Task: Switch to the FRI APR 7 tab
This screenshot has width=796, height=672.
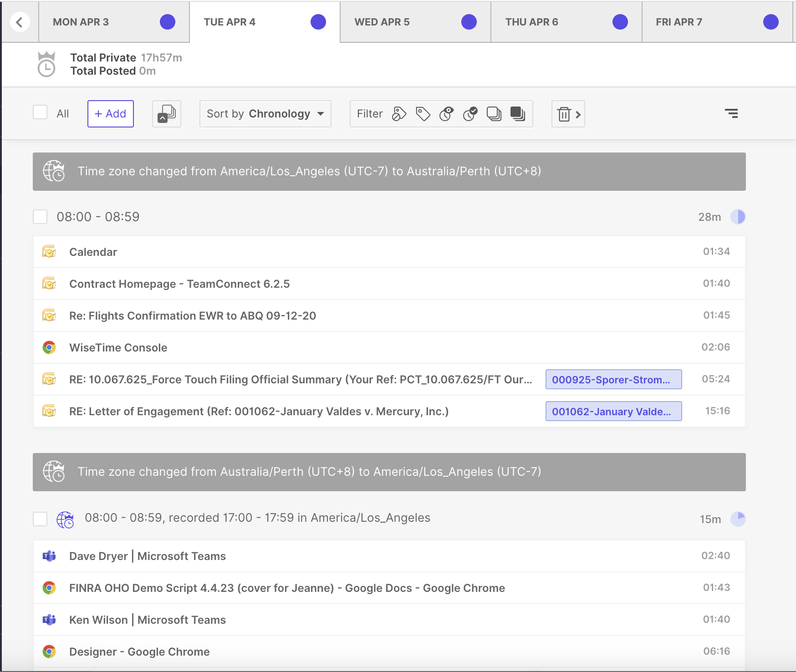Action: (717, 22)
